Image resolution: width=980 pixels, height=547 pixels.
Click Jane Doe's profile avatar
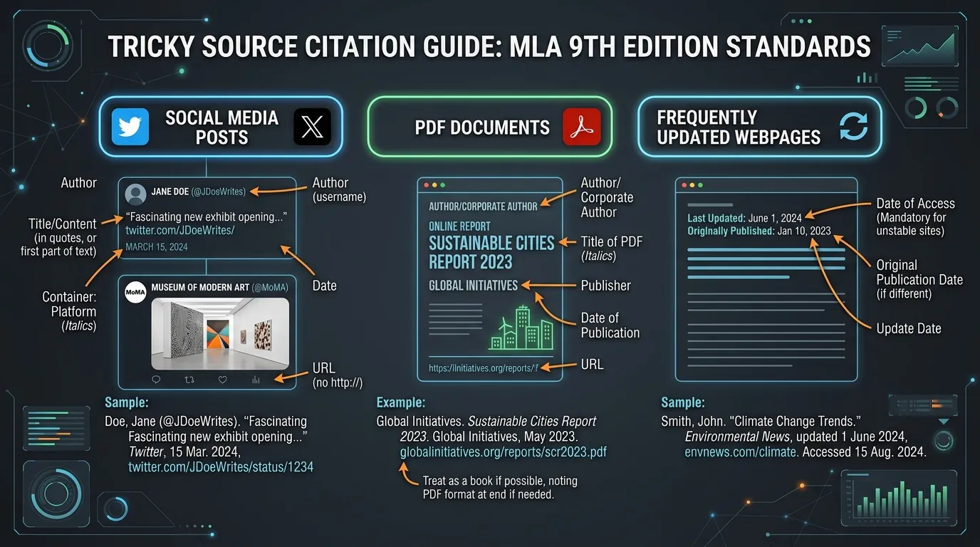coord(135,194)
